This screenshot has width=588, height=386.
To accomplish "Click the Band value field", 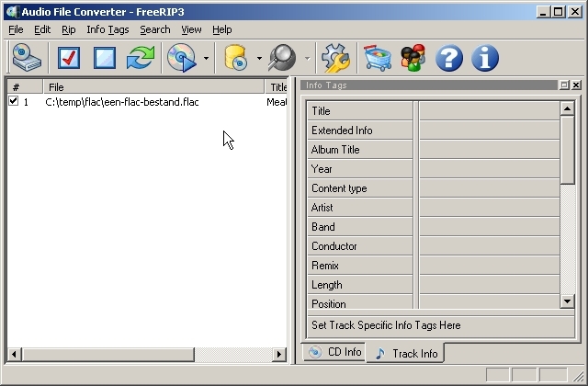I will [490, 227].
